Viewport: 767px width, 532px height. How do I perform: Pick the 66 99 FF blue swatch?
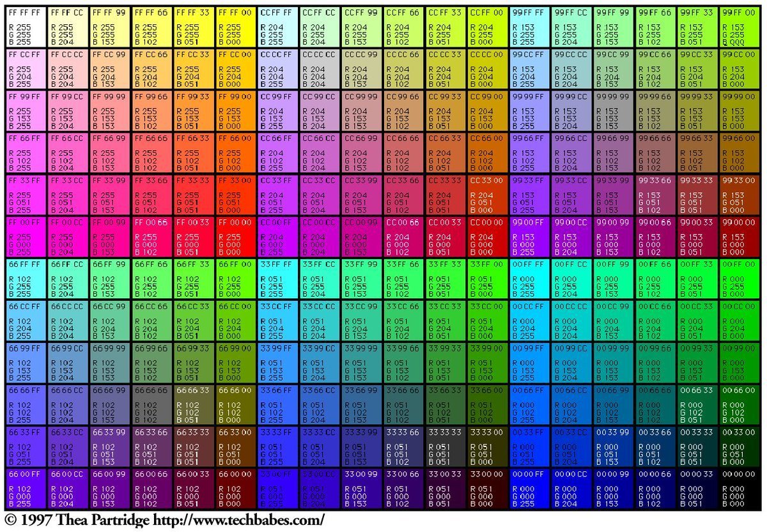click(26, 362)
